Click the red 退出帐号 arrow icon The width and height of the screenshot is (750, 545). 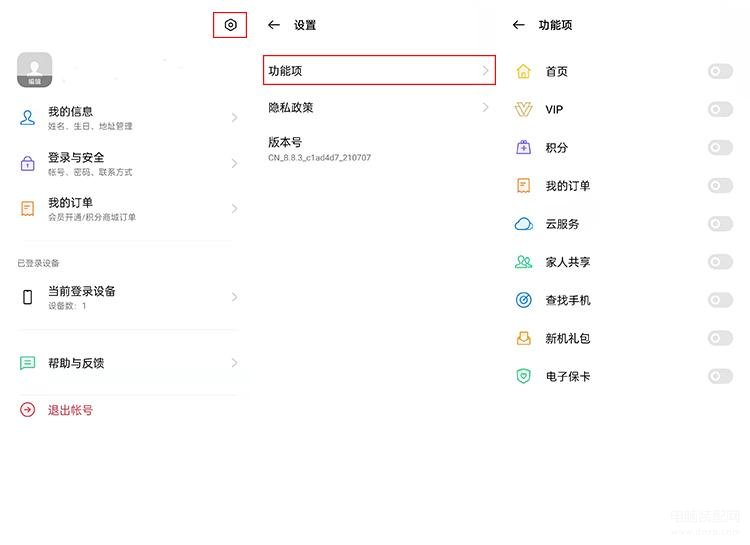(27, 410)
